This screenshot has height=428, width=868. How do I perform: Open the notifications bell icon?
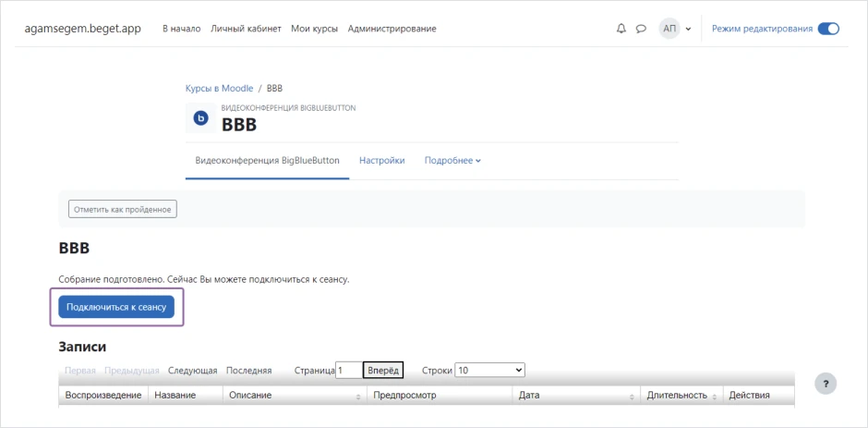[621, 29]
